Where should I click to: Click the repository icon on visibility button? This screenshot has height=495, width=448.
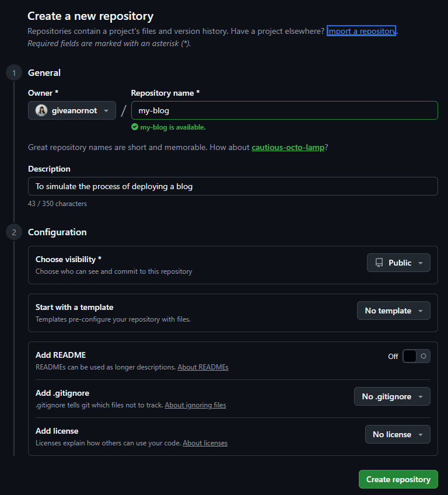pyautogui.click(x=379, y=263)
